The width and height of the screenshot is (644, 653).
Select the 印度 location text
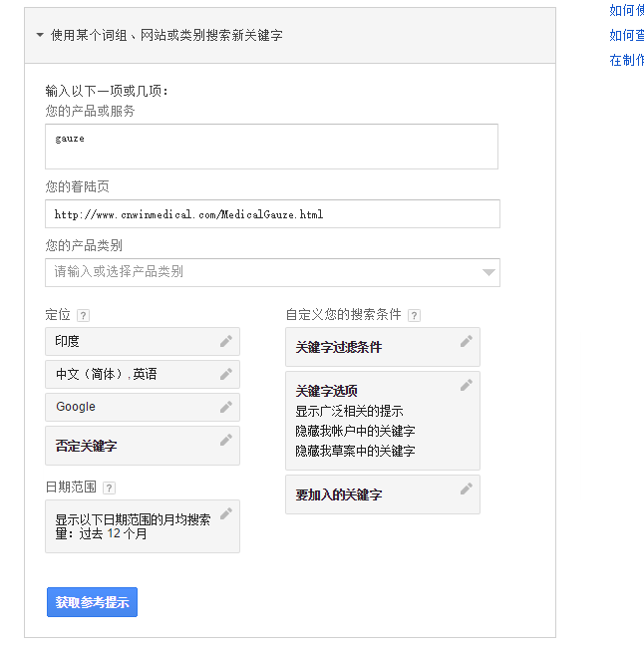pos(67,342)
